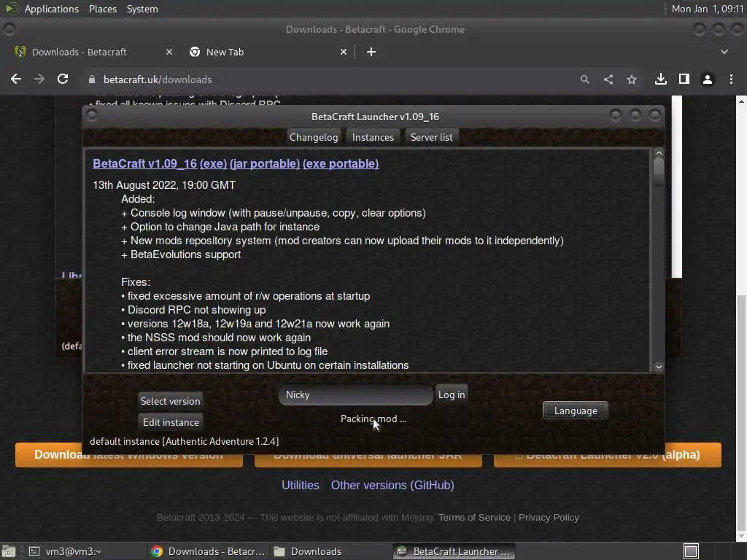
Task: Click the betacraft.uk/downloads address bar
Action: tap(329, 79)
